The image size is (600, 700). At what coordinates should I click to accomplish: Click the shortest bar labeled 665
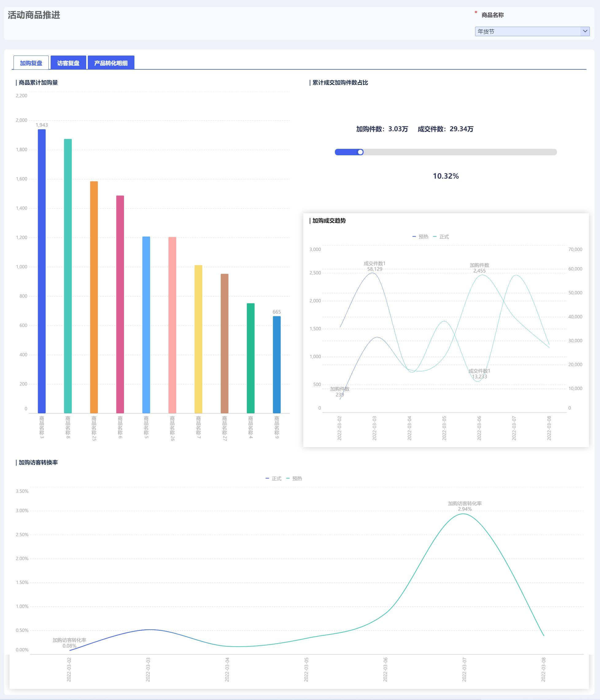click(277, 364)
